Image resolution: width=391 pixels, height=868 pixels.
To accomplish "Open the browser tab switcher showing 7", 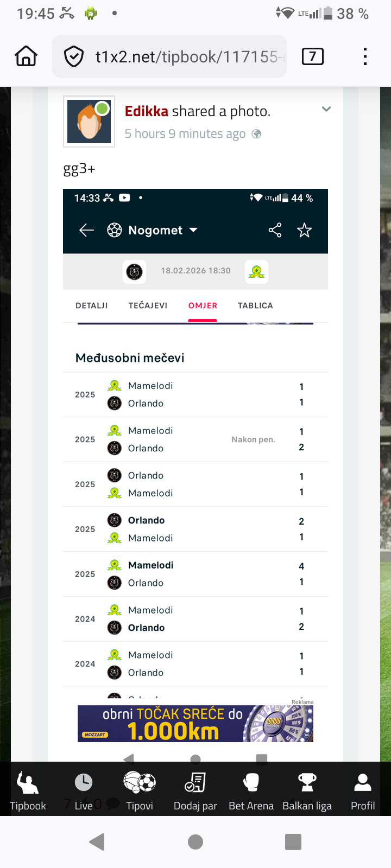I will 312,56.
